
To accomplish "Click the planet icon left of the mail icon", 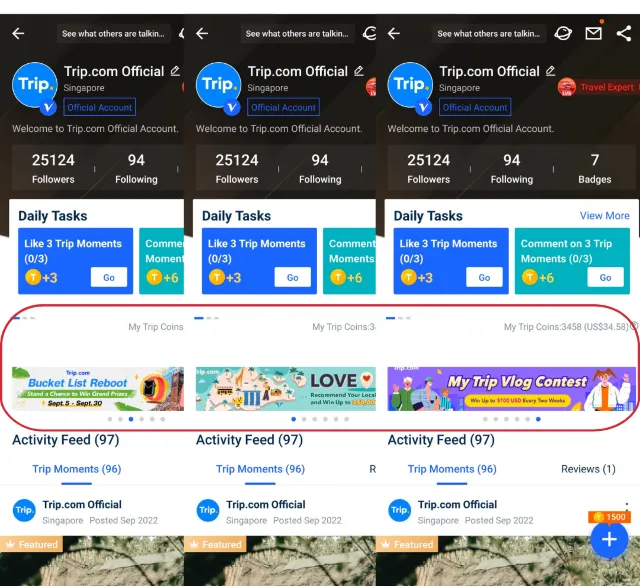I will [x=563, y=33].
